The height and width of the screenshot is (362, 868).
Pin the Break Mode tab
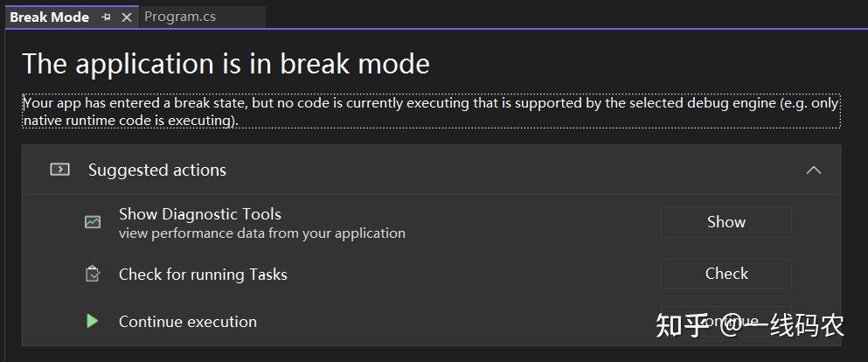106,17
